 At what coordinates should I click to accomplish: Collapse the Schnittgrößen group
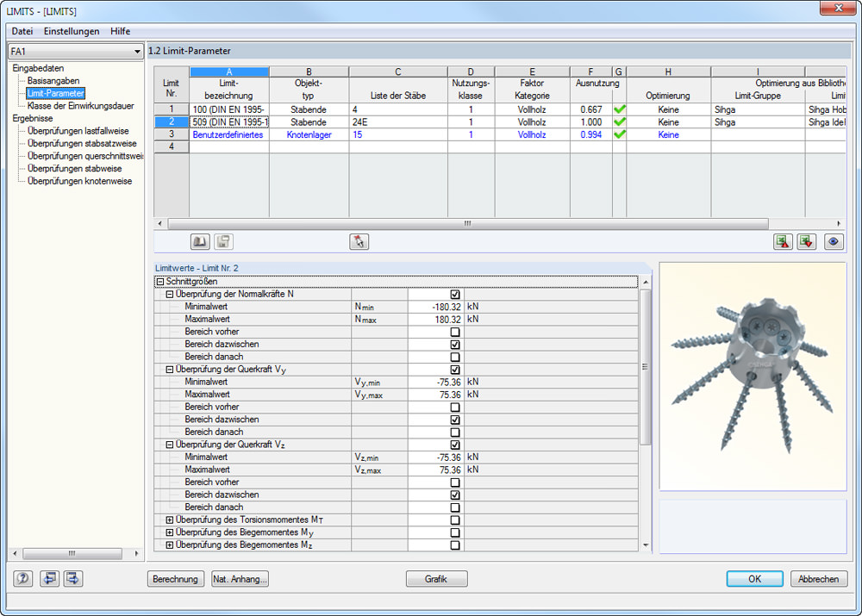click(x=160, y=282)
